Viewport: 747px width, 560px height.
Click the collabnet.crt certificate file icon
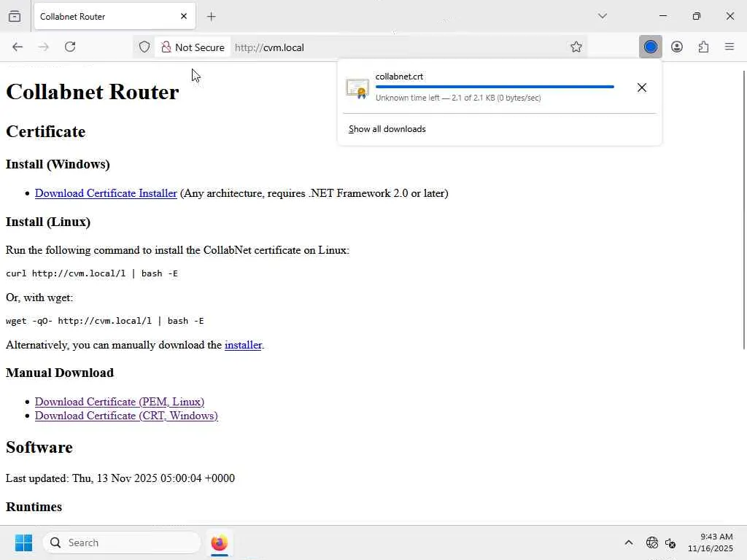click(x=357, y=88)
